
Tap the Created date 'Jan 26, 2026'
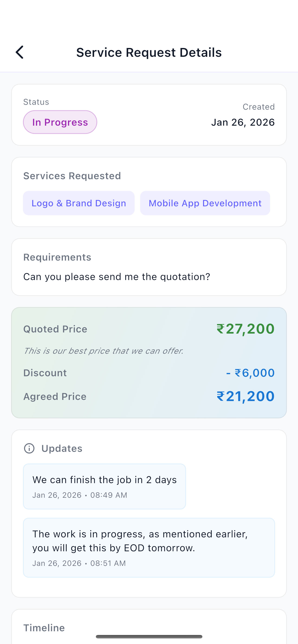coord(243,122)
